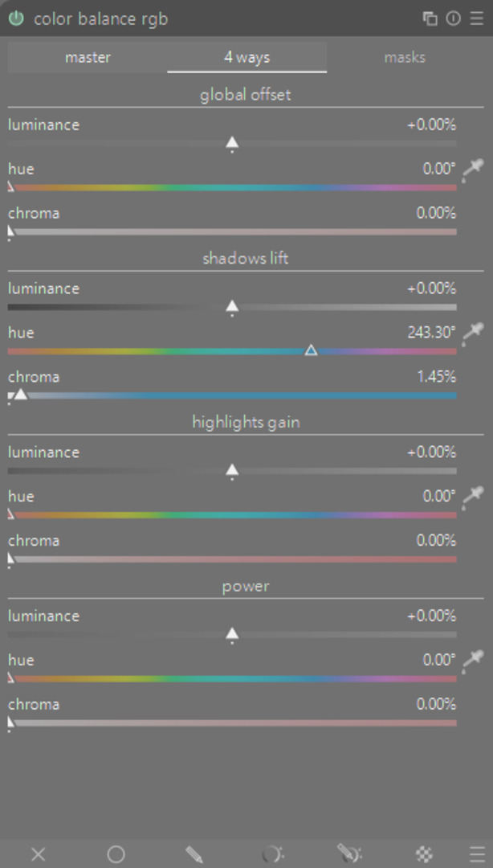Select the drawn mask pencil icon
This screenshot has height=868, width=493.
[x=194, y=854]
